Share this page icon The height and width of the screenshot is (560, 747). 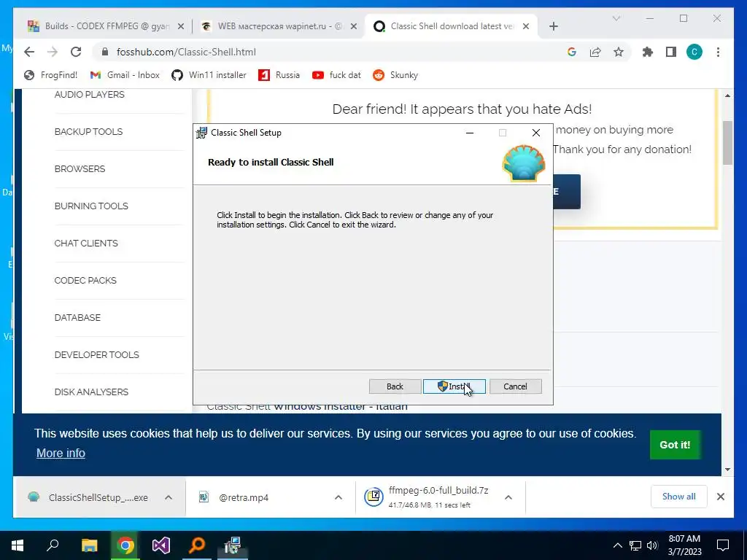pyautogui.click(x=595, y=52)
